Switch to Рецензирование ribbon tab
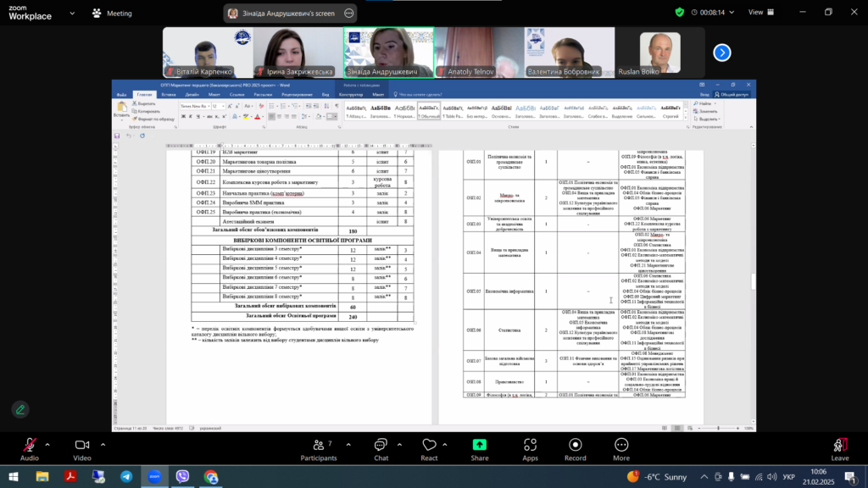868x488 pixels. click(x=298, y=95)
